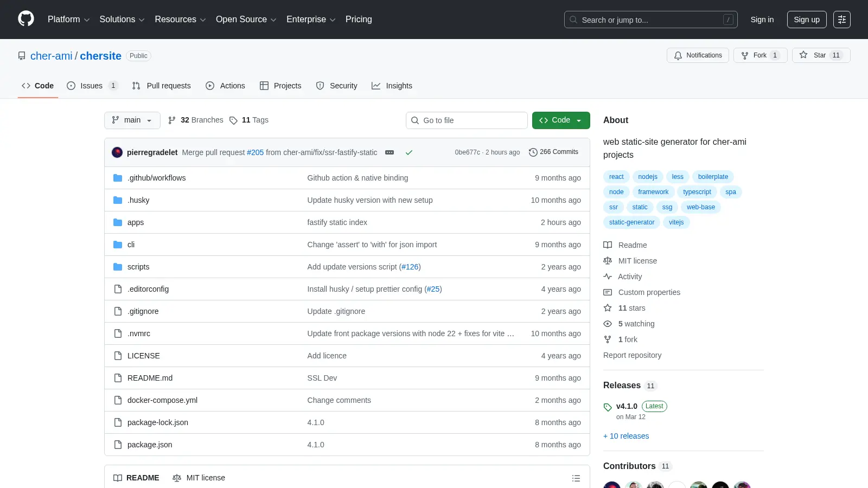The width and height of the screenshot is (868, 488).
Task: Click the green commit status checkmark
Action: pyautogui.click(x=409, y=152)
